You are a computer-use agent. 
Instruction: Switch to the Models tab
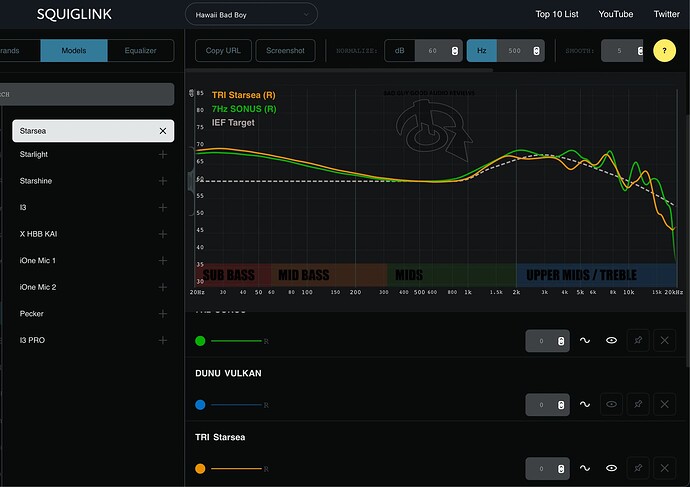pyautogui.click(x=74, y=51)
